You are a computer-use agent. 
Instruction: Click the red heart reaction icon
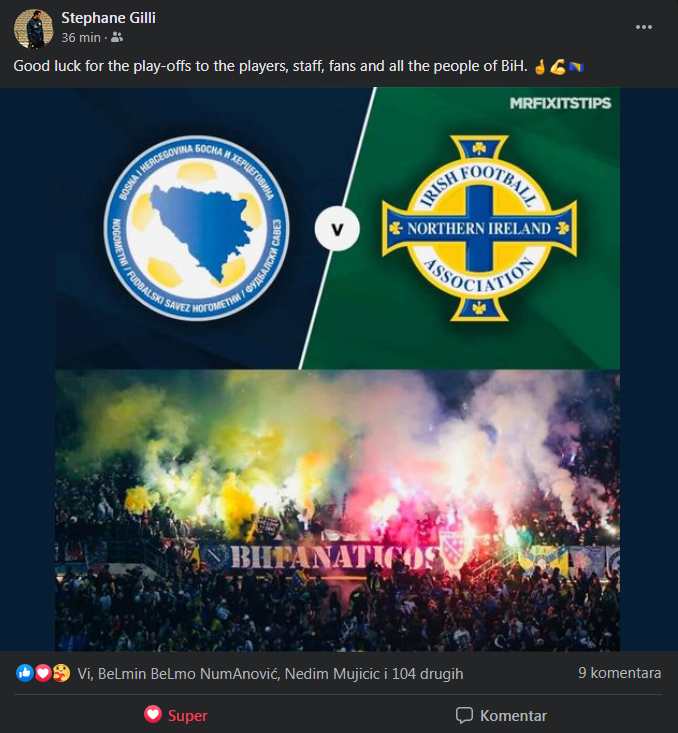click(43, 673)
